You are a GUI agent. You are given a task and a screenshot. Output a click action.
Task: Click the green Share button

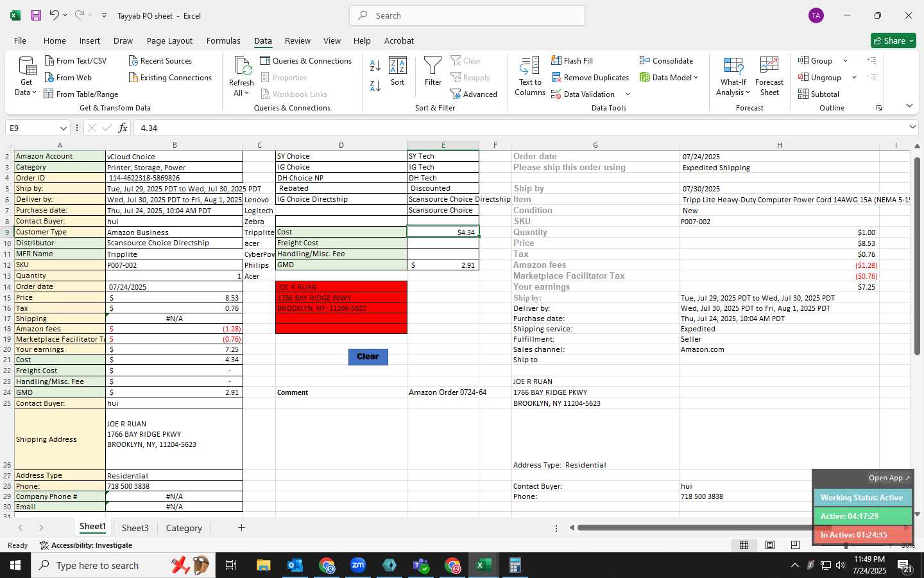coord(893,40)
